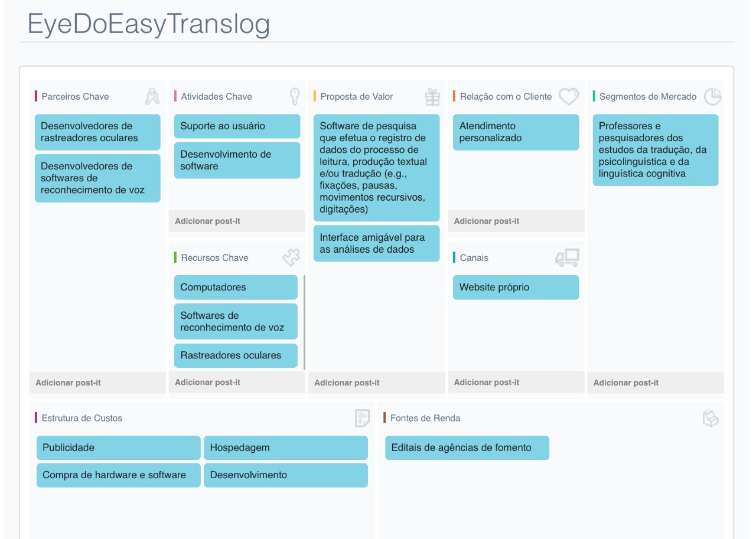Click the Fontes de Renda money icon
Viewport: 756px width, 539px height.
coord(710,418)
